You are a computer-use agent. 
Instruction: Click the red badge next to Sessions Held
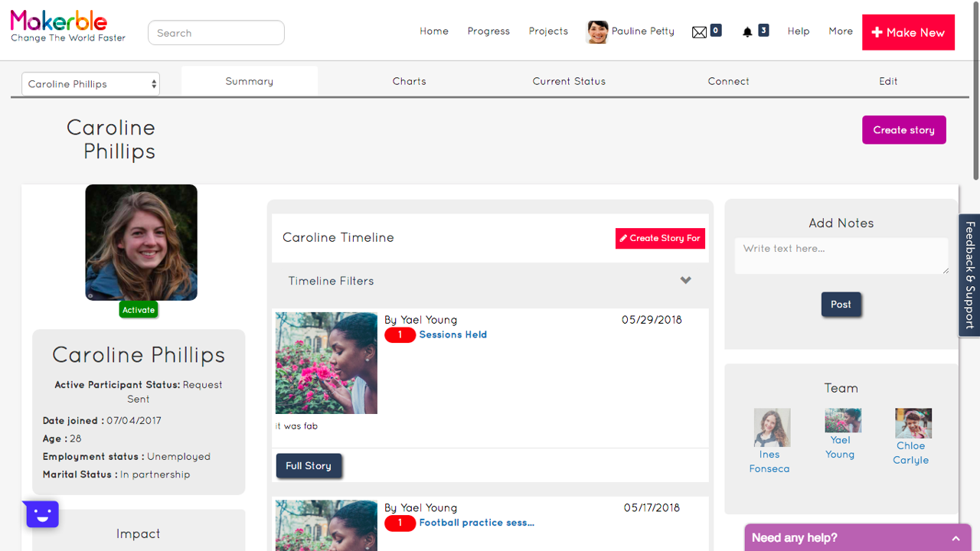click(x=400, y=335)
